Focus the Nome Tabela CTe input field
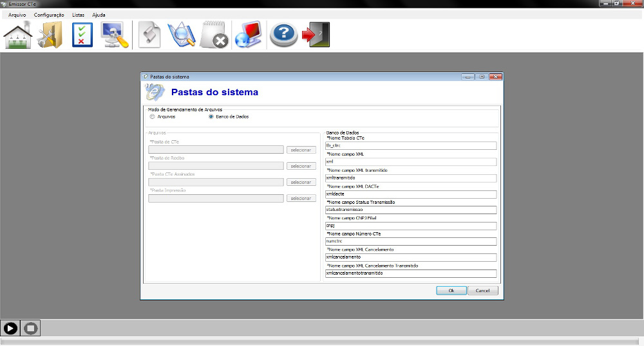Image resolution: width=644 pixels, height=346 pixels. click(x=411, y=146)
